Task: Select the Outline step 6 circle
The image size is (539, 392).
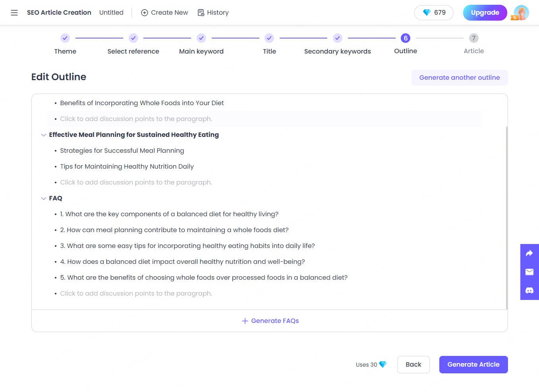Action: point(406,38)
